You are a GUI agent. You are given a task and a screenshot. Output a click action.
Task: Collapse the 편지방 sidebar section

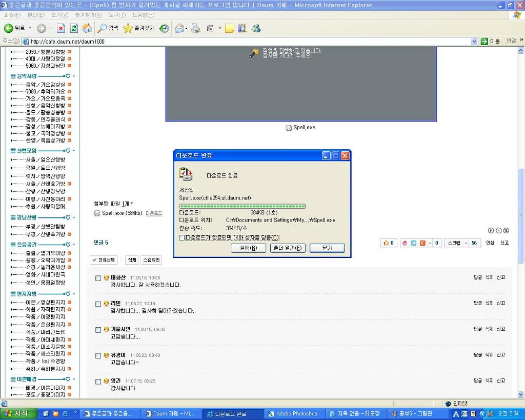(x=74, y=294)
